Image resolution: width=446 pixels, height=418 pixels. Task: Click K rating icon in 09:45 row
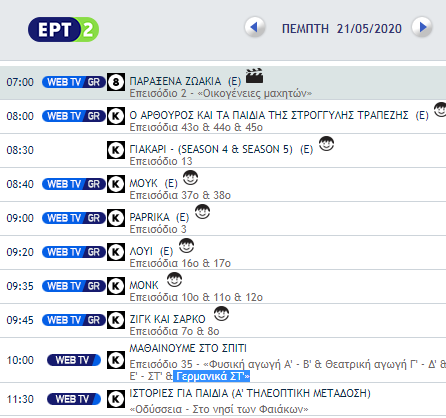click(x=116, y=320)
